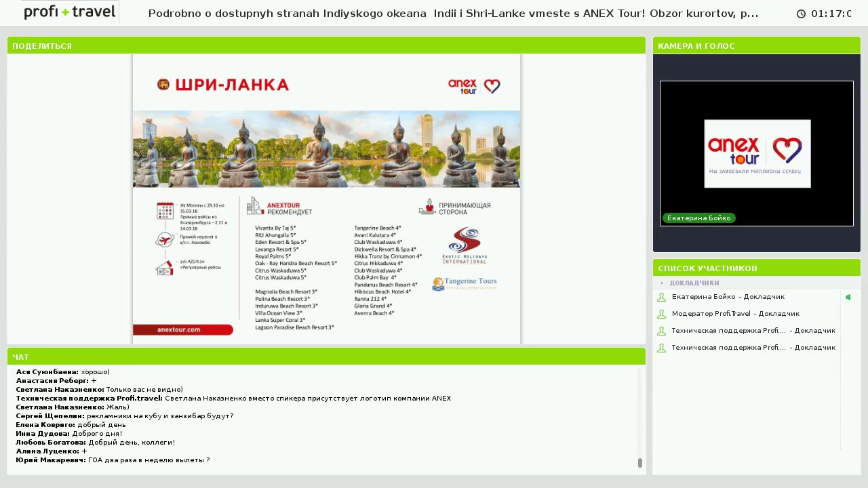Viewport: 868px width, 488px height.
Task: Select the КАМЕРА И ГОЛОС panel header
Action: (756, 45)
